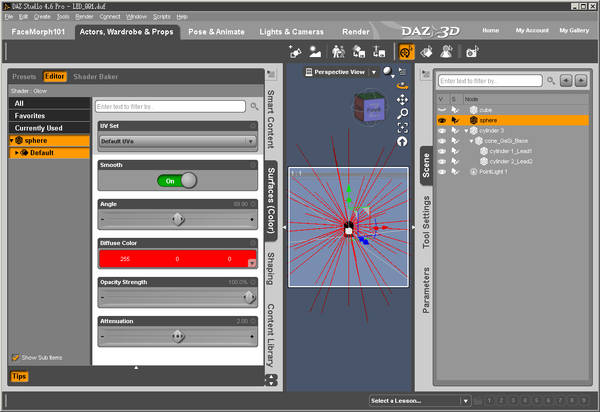Click the Scene pane previous arrow button

[x=566, y=81]
